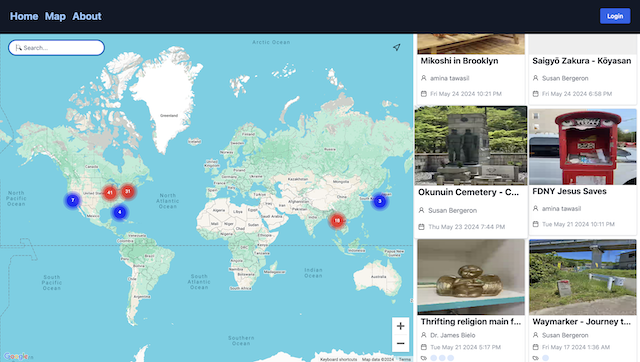Open the Thrifting religion golden object photo

471,277
